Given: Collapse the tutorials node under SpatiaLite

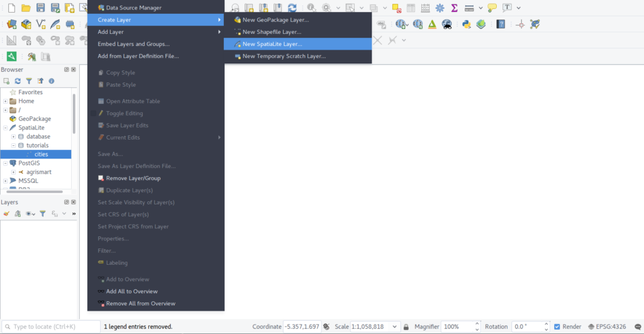Looking at the screenshot, I should 13,145.
